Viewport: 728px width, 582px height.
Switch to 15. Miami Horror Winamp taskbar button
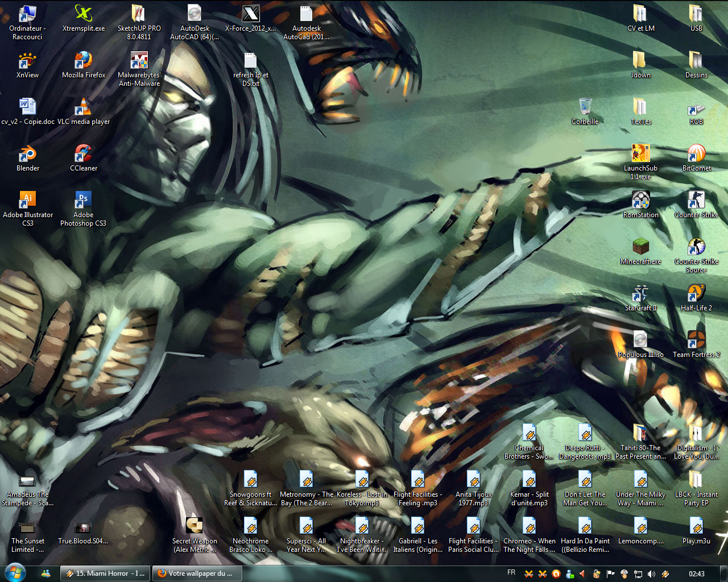(x=106, y=573)
